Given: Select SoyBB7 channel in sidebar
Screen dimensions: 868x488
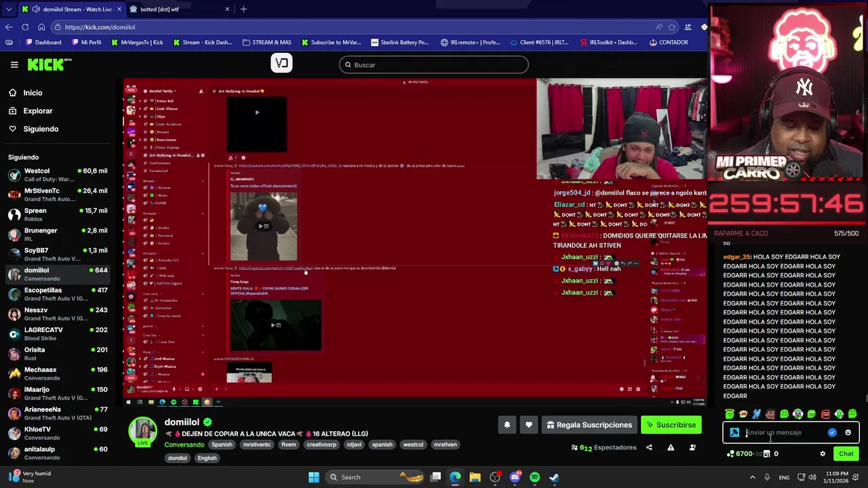Looking at the screenshot, I should (58, 254).
